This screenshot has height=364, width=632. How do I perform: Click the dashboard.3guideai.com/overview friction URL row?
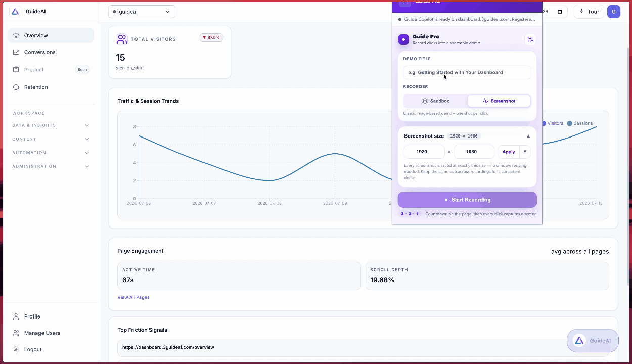click(x=363, y=347)
